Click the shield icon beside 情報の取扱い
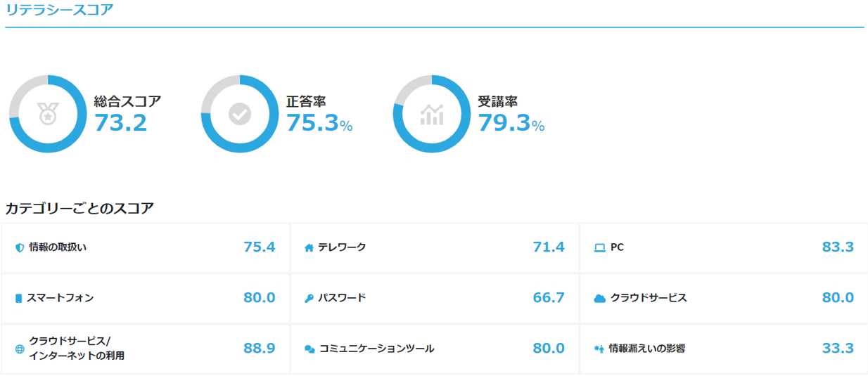 coord(20,248)
